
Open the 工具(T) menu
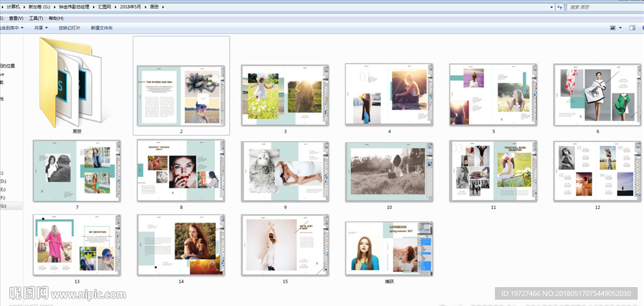tap(36, 18)
